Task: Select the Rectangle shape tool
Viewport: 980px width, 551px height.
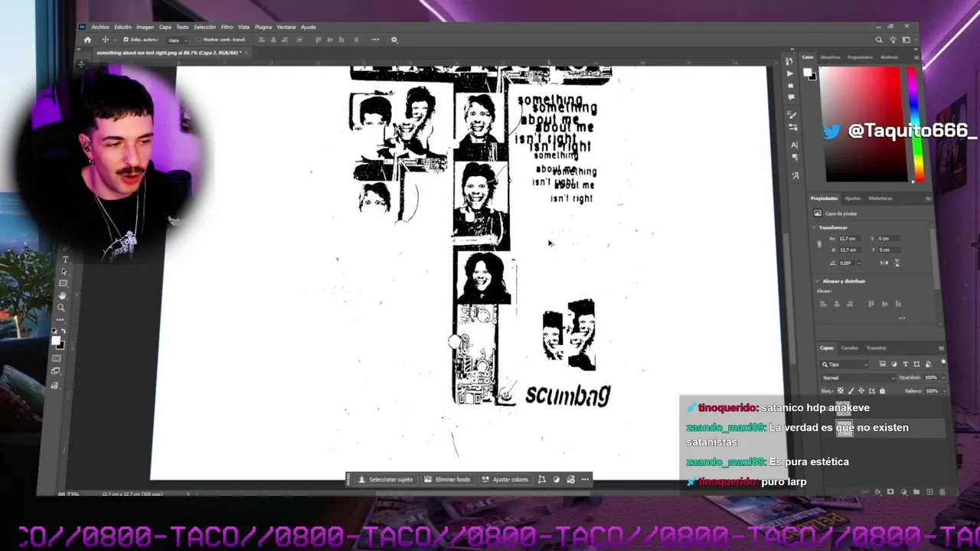Action: [63, 284]
